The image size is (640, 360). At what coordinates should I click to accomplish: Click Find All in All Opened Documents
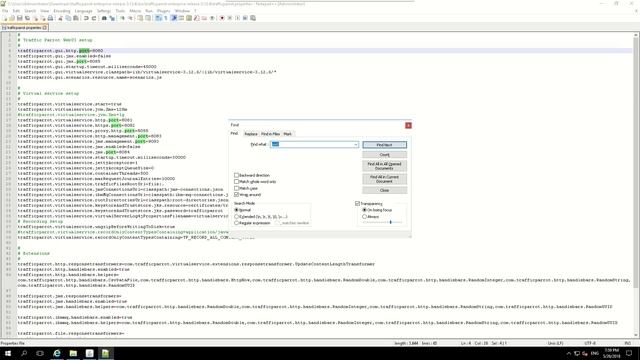(384, 166)
